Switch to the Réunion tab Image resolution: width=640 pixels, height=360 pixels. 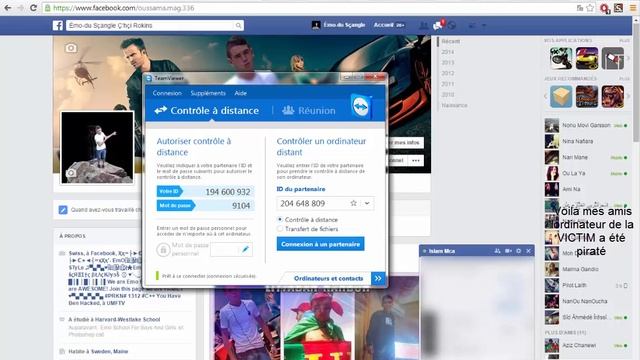coord(309,110)
